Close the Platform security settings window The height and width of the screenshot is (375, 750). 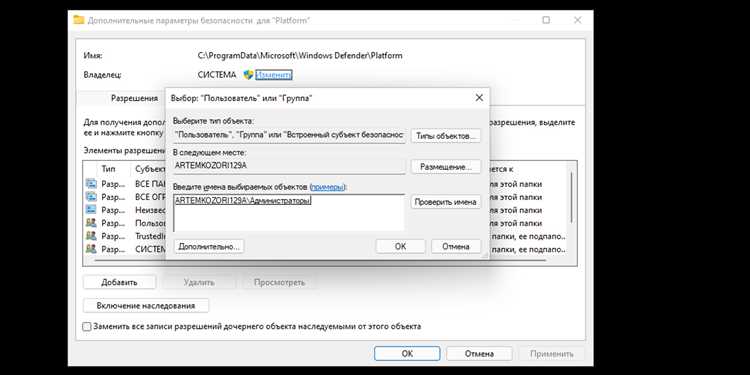(578, 20)
